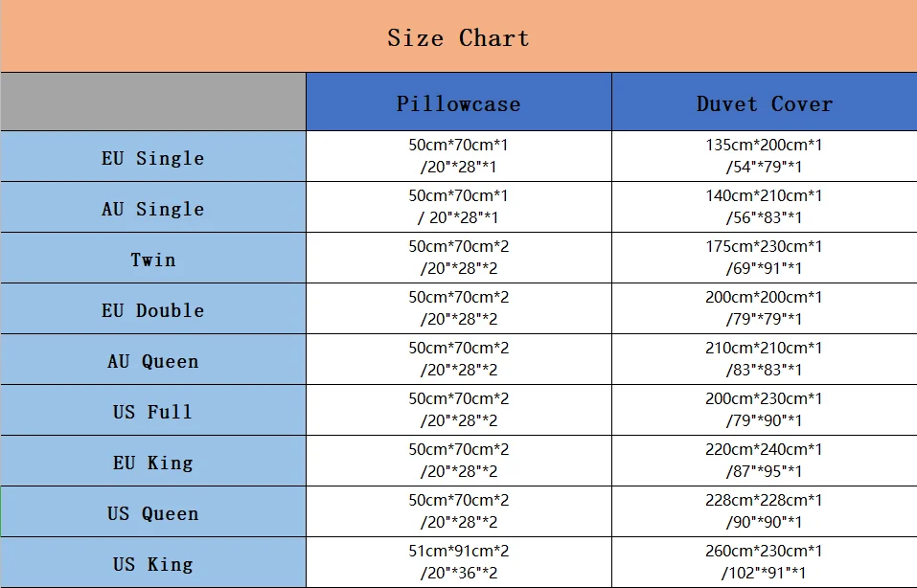
Task: Click the AU Single row label
Action: [x=152, y=207]
